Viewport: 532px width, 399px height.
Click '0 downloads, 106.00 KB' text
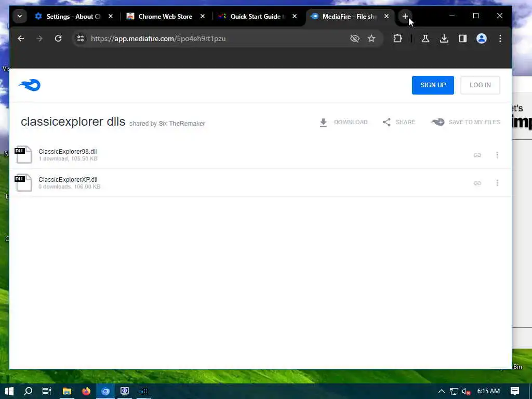click(69, 187)
